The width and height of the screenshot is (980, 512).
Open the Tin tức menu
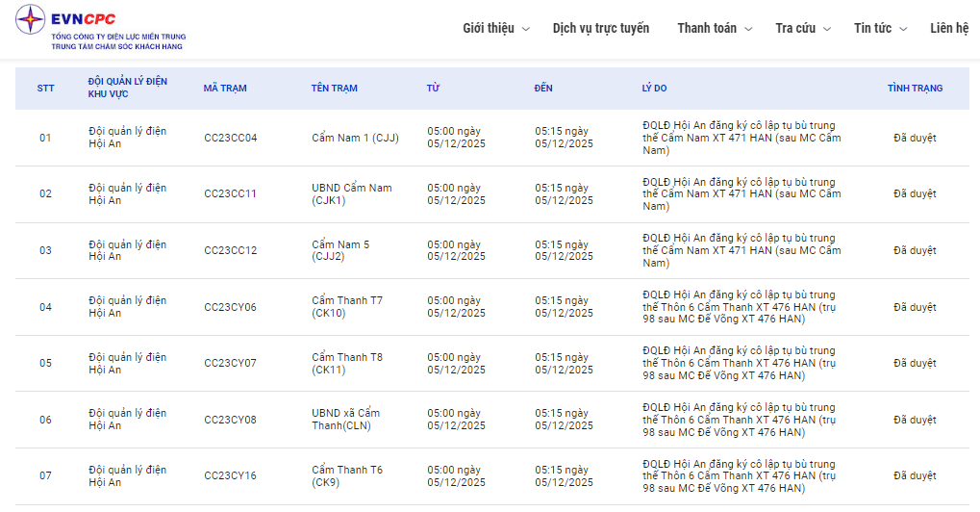click(x=872, y=28)
